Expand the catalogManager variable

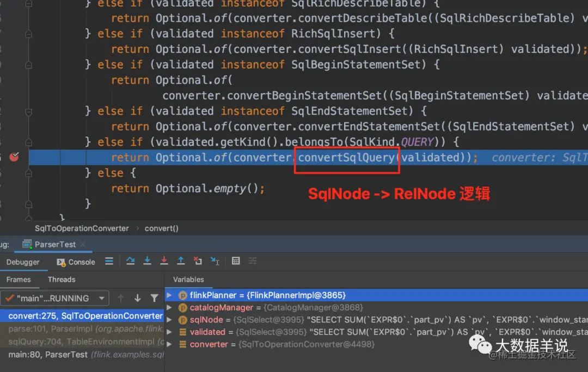(x=169, y=308)
